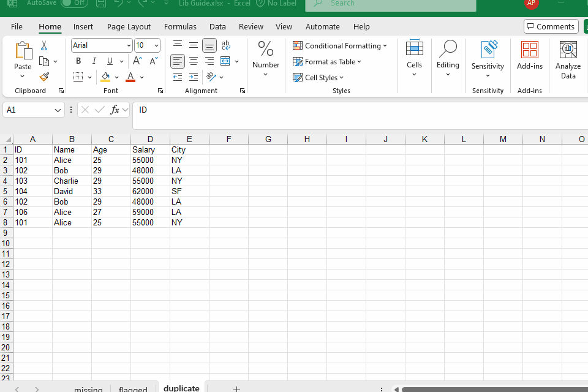Decrease font size with the smaller A icon
The height and width of the screenshot is (392, 588).
154,61
